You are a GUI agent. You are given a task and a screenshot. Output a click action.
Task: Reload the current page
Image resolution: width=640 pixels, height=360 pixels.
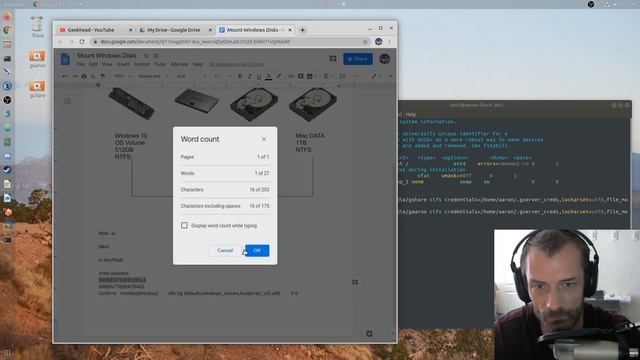click(x=82, y=42)
